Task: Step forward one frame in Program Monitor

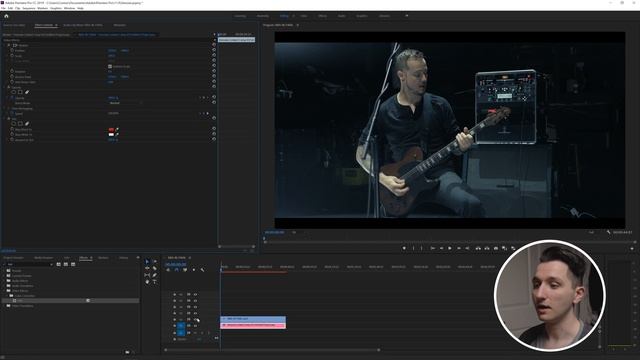Action: (459, 248)
